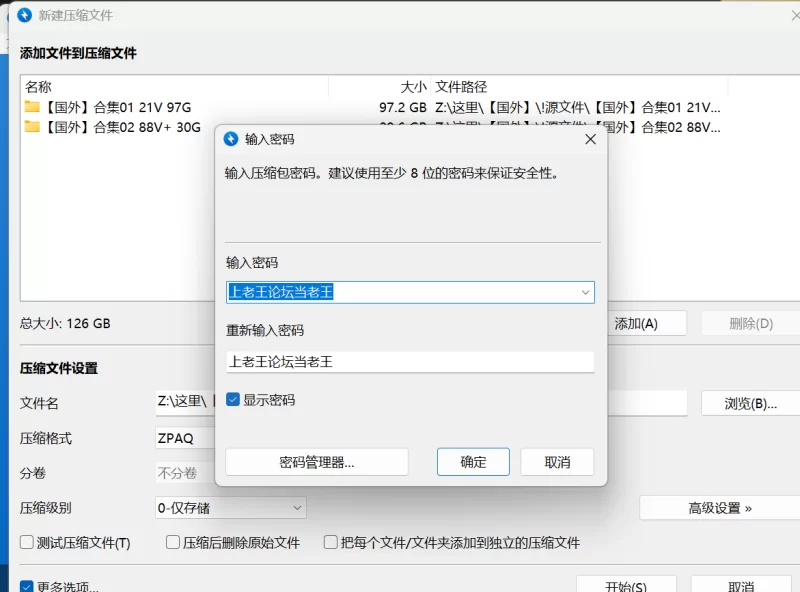Select the folder icon of 合集01 21V 97G
This screenshot has width=800, height=592.
(32, 107)
